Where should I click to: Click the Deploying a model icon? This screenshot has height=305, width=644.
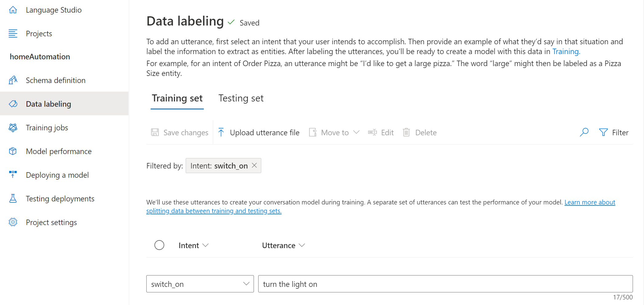tap(13, 175)
